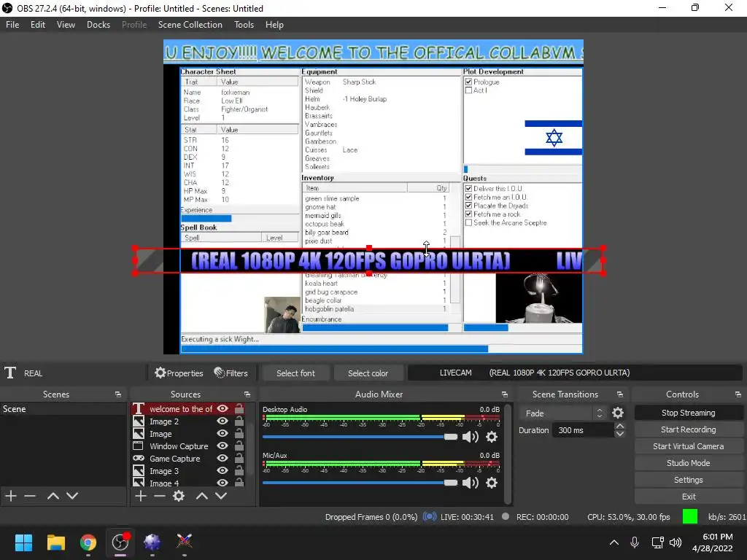Image resolution: width=747 pixels, height=560 pixels.
Task: Toggle lock on 'welcome to the of' source
Action: (x=239, y=408)
